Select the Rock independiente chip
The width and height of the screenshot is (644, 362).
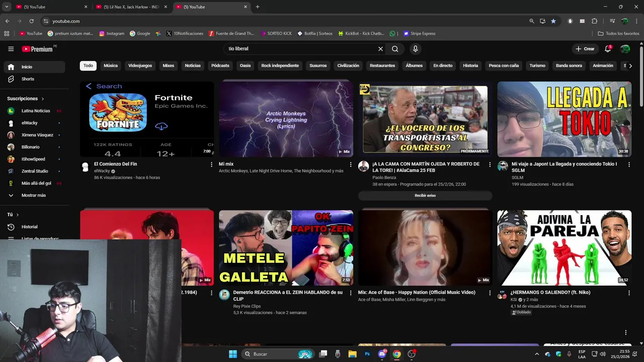point(280,65)
